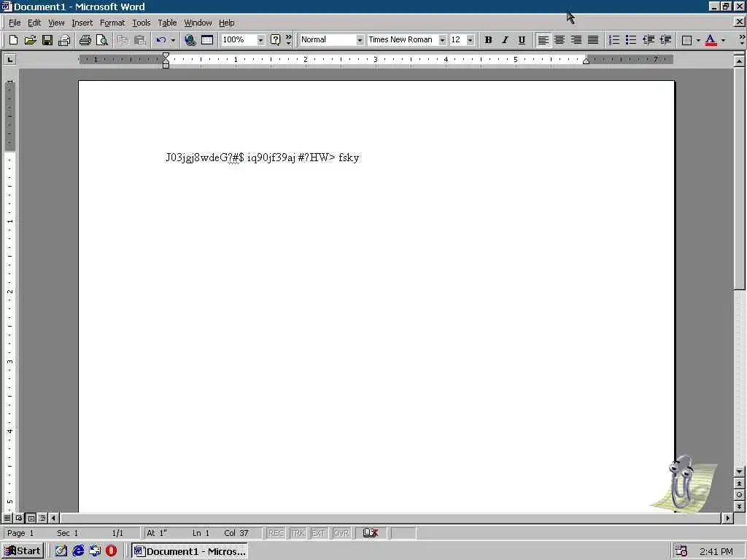747x560 pixels.
Task: Switch to Outline view
Action: [x=43, y=518]
